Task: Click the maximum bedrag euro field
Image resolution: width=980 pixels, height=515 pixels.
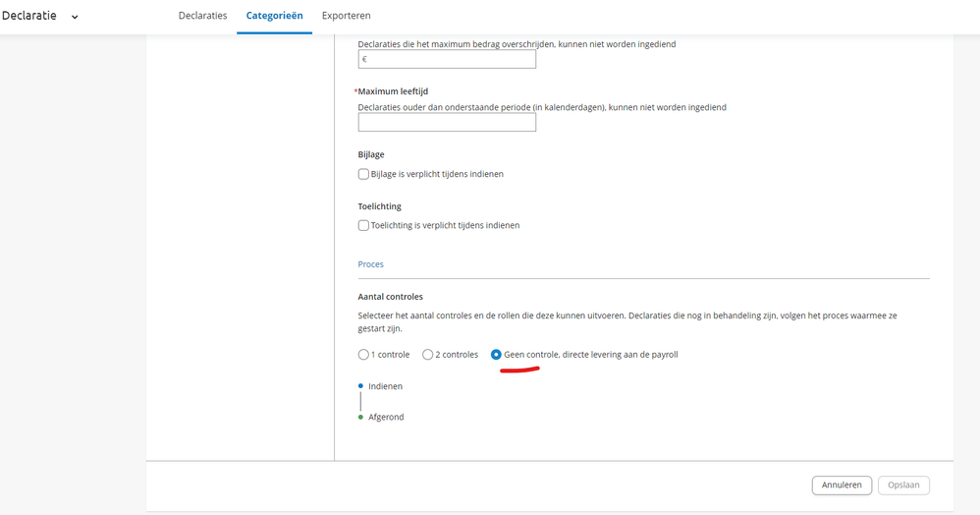Action: (447, 59)
